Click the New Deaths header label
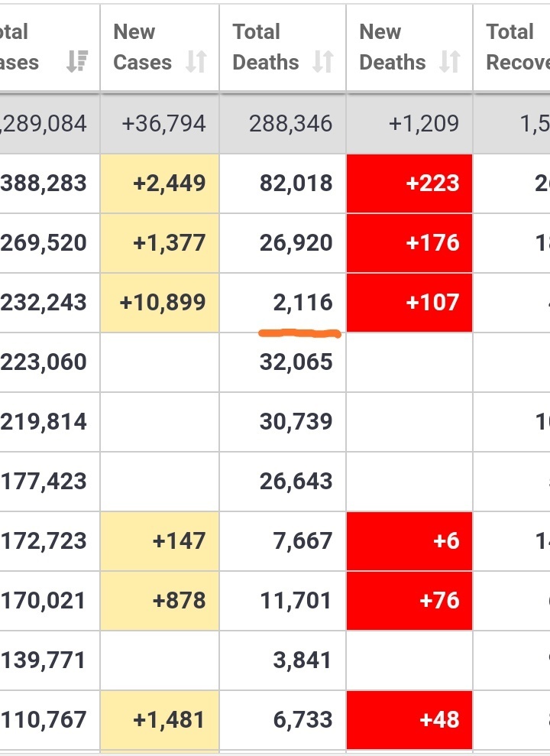The width and height of the screenshot is (550, 756). pyautogui.click(x=391, y=47)
